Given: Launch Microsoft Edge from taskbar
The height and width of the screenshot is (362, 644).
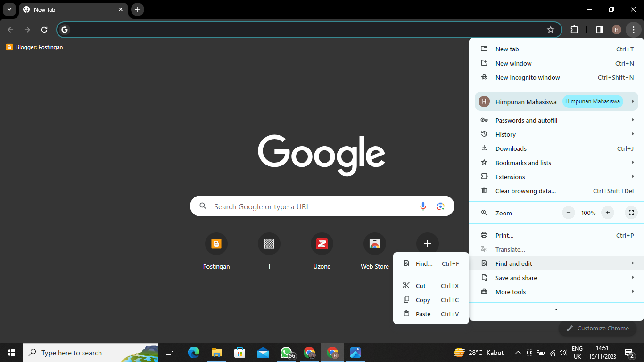Looking at the screenshot, I should (x=194, y=353).
